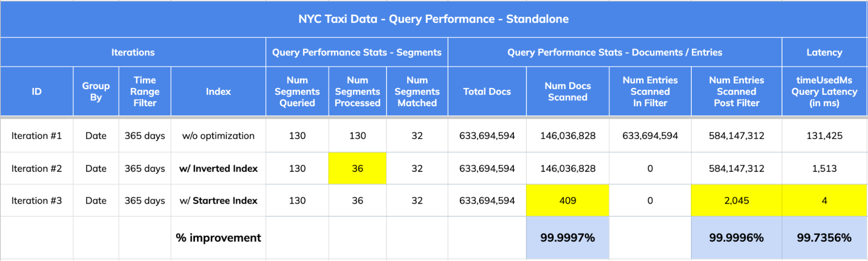Click the 'Latency' group header

point(824,52)
